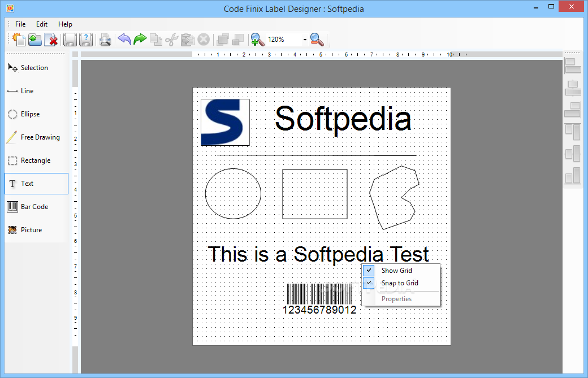Viewport: 588px width, 378px height.
Task: Open a label file via the folder icon
Action: tap(35, 40)
